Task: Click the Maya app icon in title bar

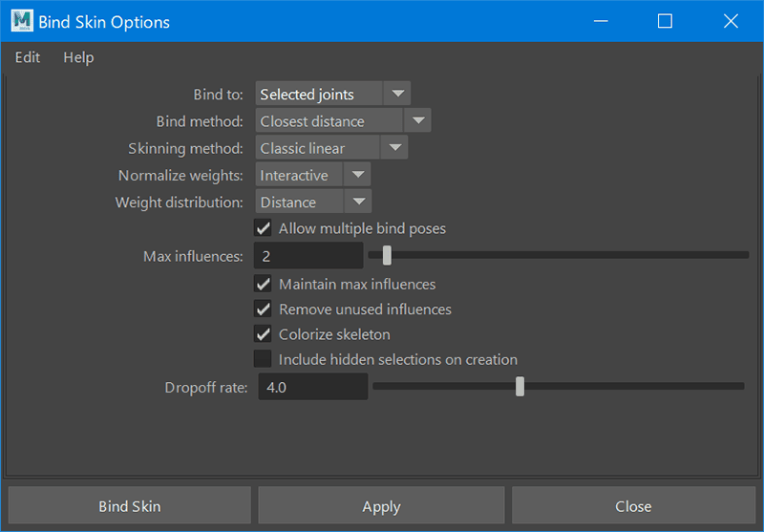Action: [22, 21]
